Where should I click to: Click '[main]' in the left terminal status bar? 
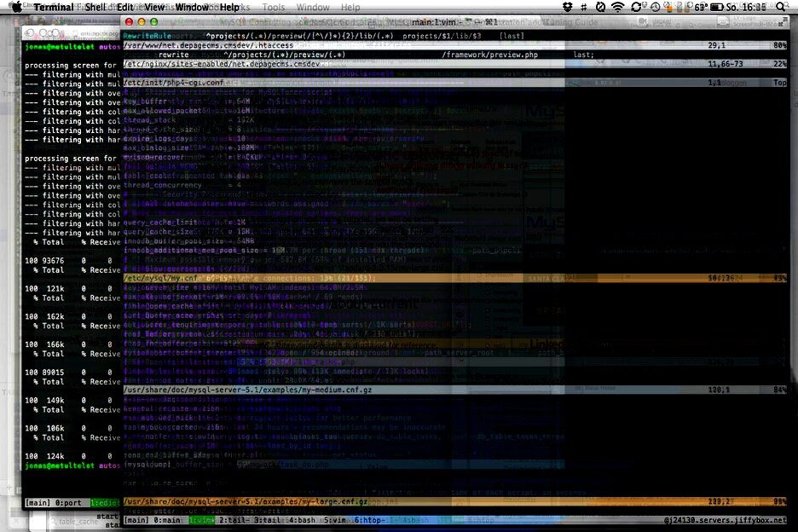pyautogui.click(x=38, y=503)
